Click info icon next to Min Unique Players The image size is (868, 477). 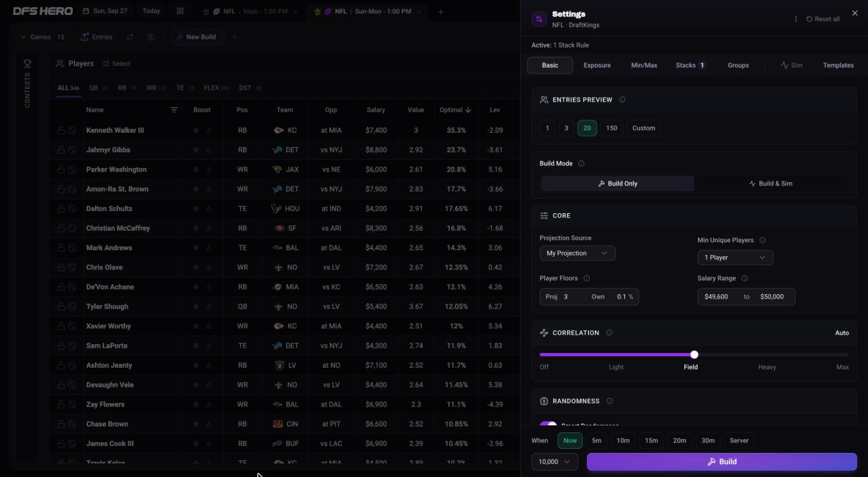(x=762, y=240)
